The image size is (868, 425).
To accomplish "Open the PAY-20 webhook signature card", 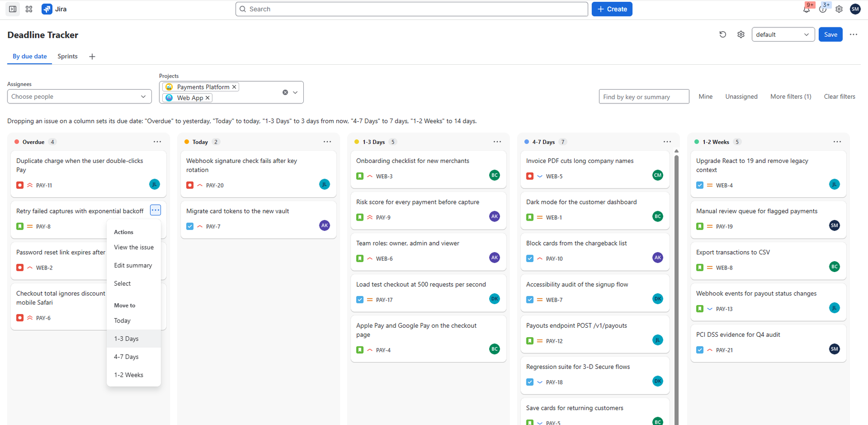I will coord(258,174).
